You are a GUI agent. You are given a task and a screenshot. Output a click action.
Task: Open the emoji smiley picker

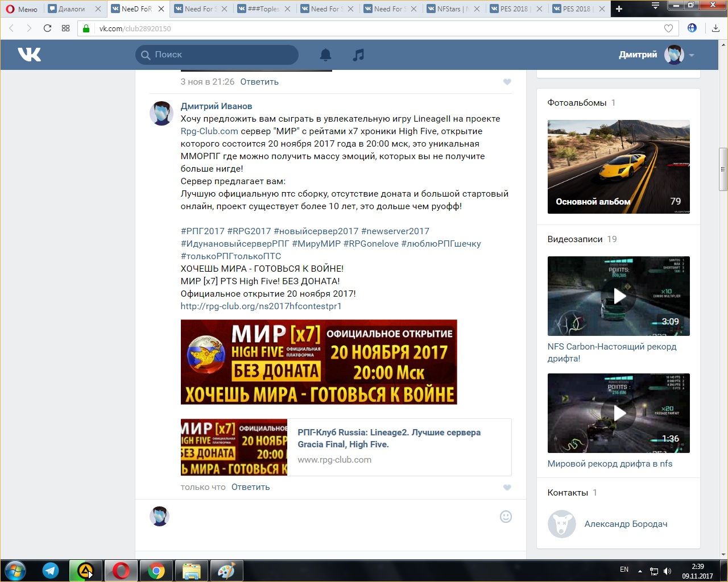[x=506, y=517]
